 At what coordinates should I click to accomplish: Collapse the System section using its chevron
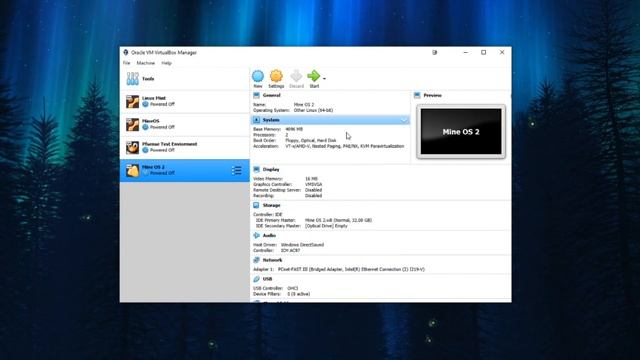tap(404, 120)
